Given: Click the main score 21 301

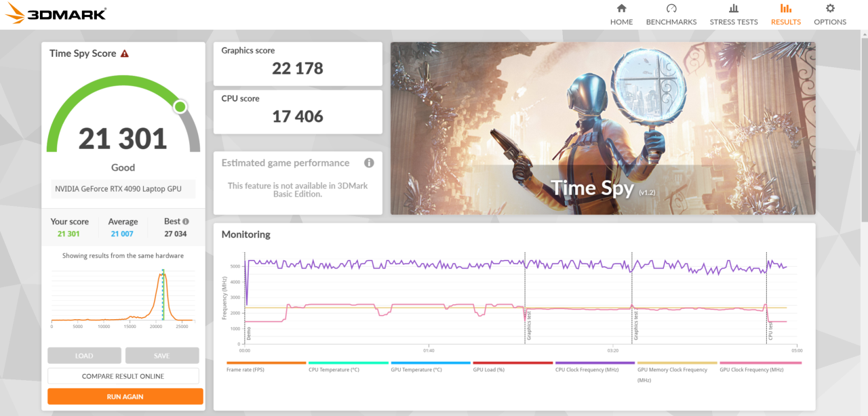Looking at the screenshot, I should click(x=123, y=139).
